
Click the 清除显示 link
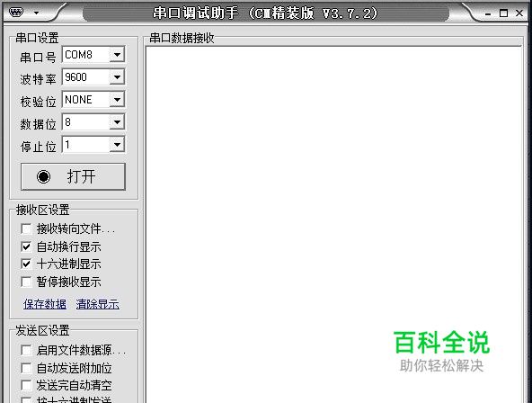pyautogui.click(x=98, y=304)
